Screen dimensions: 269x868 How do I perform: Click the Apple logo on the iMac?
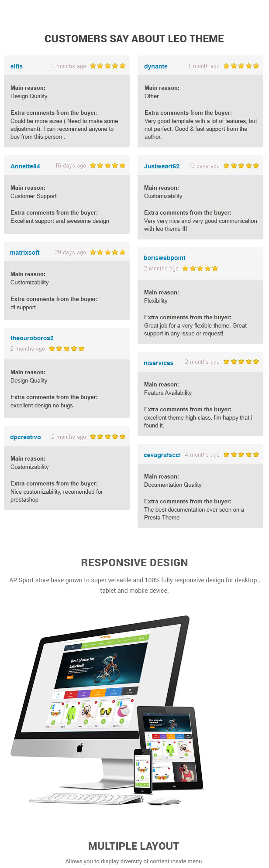[80, 748]
